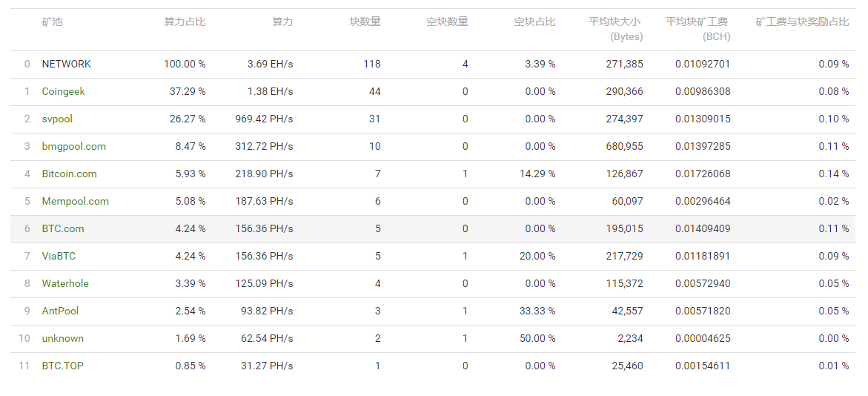Viewport: 868px width, 396px height.
Task: Select the 2,234 average block size
Action: [x=630, y=338]
